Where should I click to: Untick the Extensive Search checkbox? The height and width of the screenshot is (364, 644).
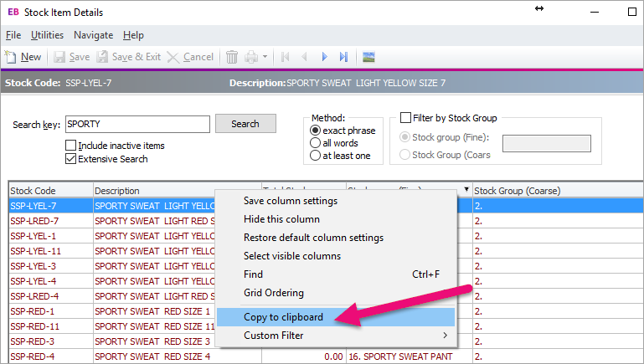[x=70, y=159]
